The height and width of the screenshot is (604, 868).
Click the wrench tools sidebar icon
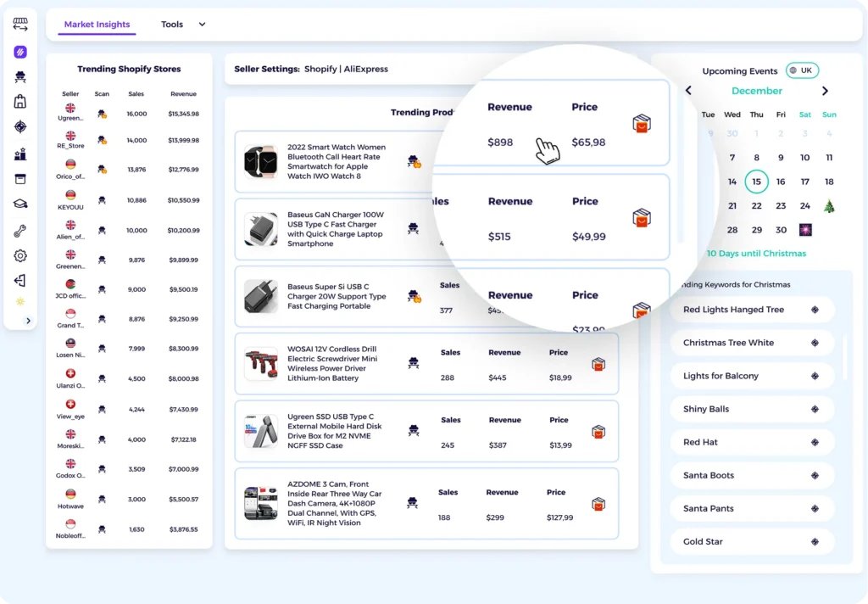(x=20, y=231)
